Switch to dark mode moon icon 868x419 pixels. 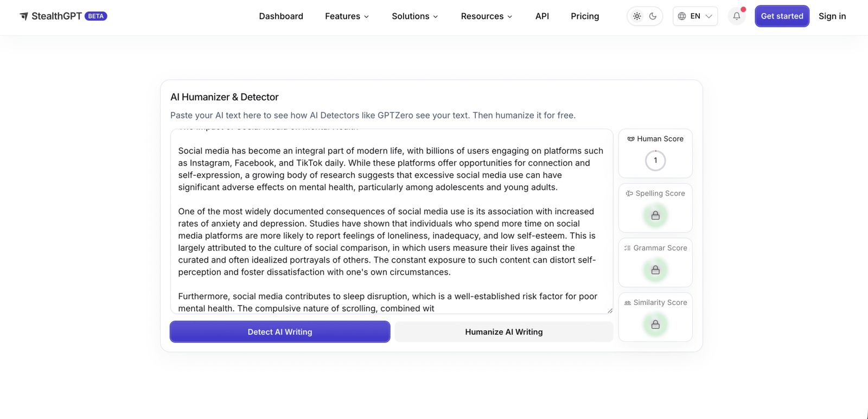(x=653, y=16)
